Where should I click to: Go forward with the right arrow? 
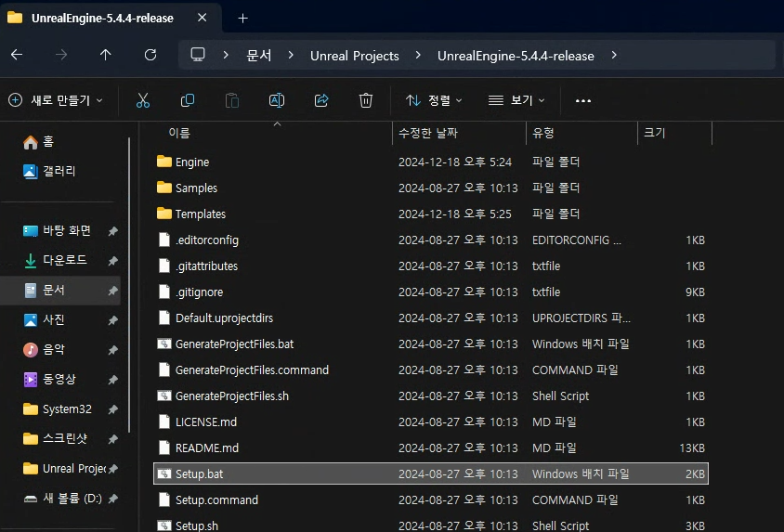pyautogui.click(x=61, y=55)
